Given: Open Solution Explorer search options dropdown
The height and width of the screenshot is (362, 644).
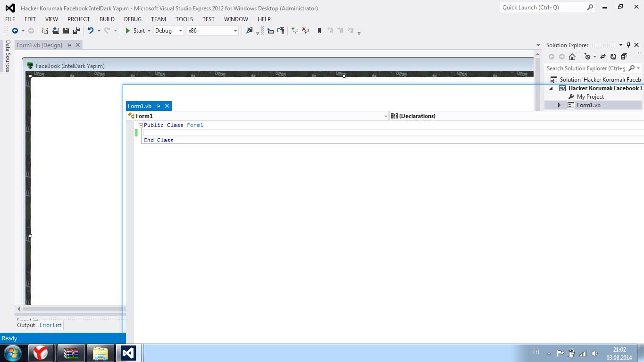Looking at the screenshot, I should click(x=638, y=68).
